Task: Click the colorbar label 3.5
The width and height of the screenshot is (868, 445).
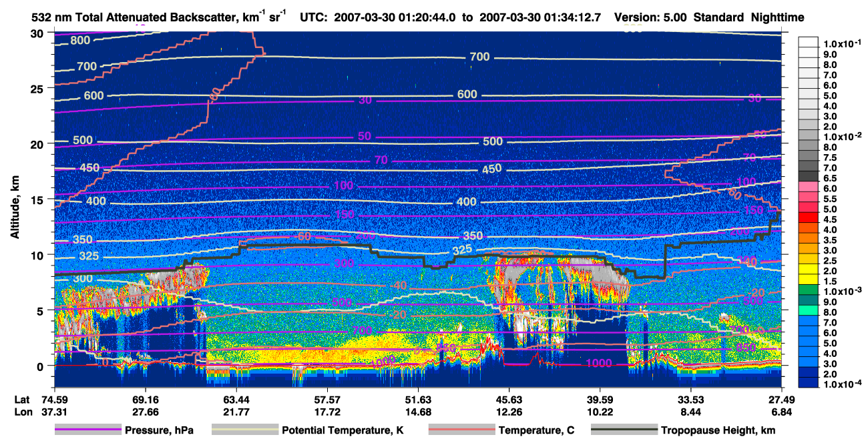Action: tap(830, 240)
